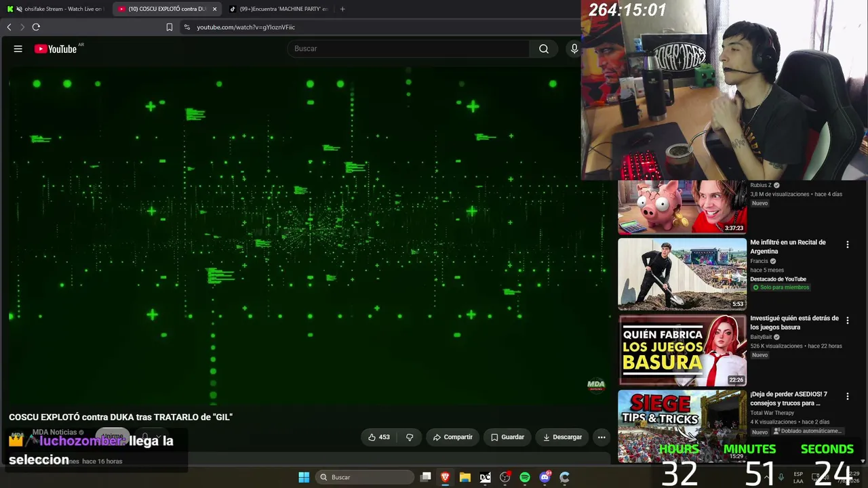Viewport: 868px width, 488px height.
Task: Reload the current page
Action: 36,27
